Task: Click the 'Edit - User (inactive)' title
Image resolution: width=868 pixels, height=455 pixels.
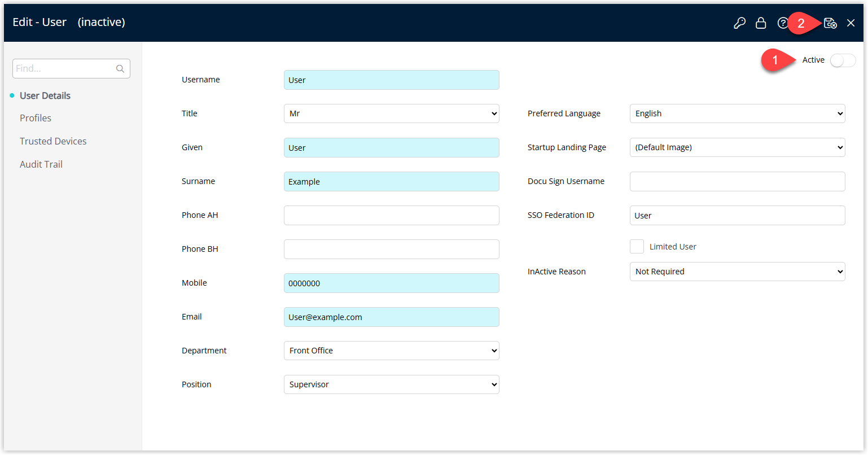Action: pyautogui.click(x=69, y=22)
